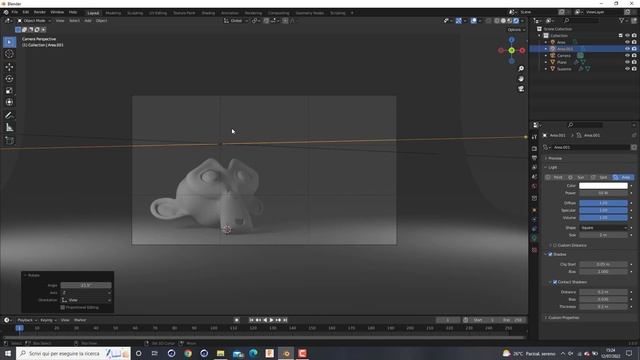
Task: Open the Object Mode dropdown
Action: 34,21
